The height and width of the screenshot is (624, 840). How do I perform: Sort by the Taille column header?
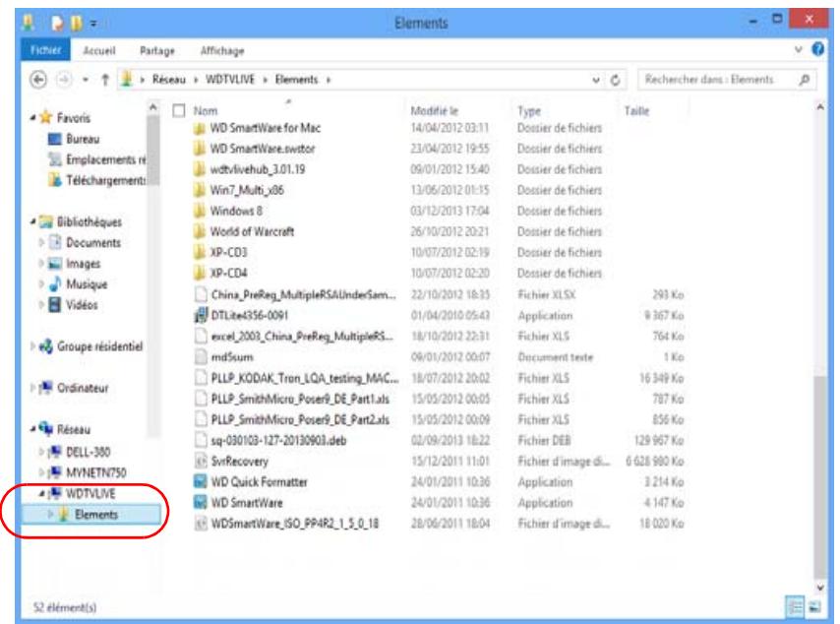click(x=636, y=111)
